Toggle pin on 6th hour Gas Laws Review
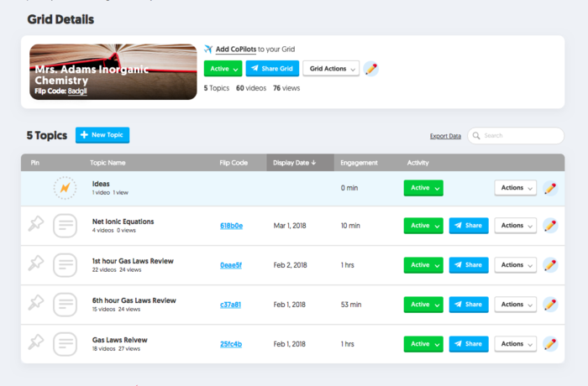 click(35, 303)
